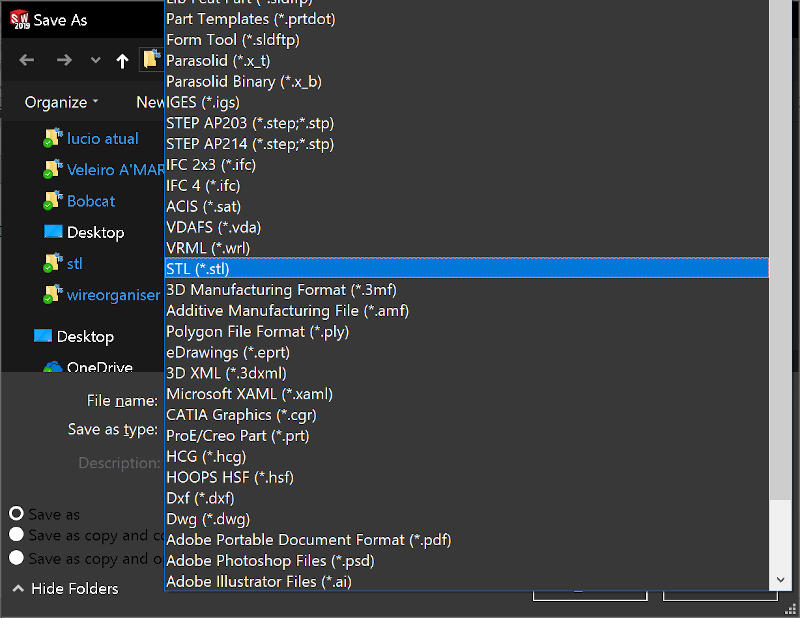
Task: Choose Form Tool (*.sldftp) type
Action: [466, 40]
